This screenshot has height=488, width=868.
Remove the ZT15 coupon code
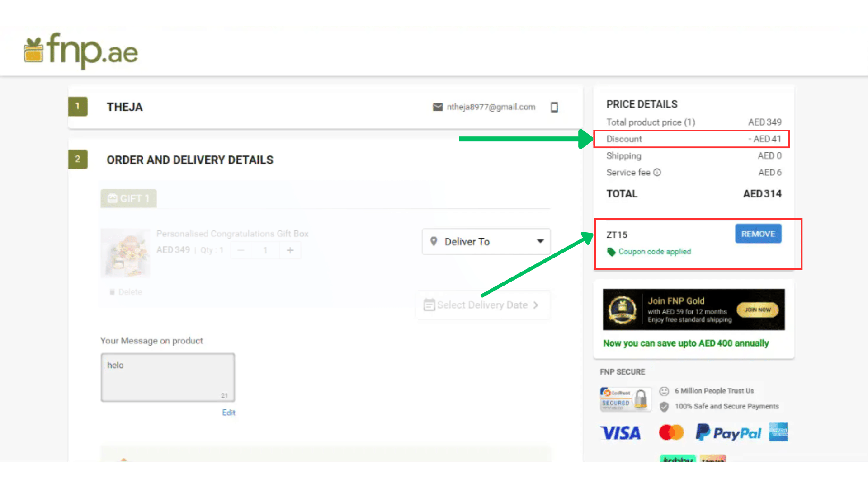(x=758, y=234)
